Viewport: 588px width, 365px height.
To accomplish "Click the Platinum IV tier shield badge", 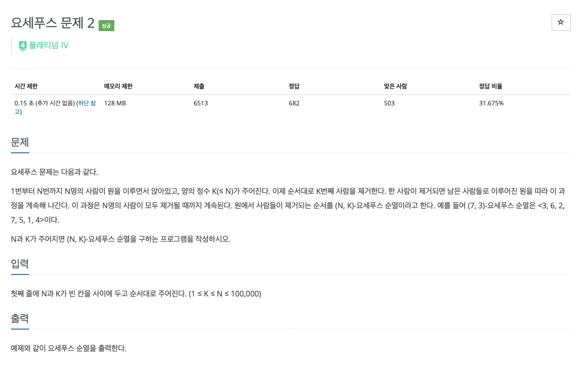I will [x=22, y=46].
